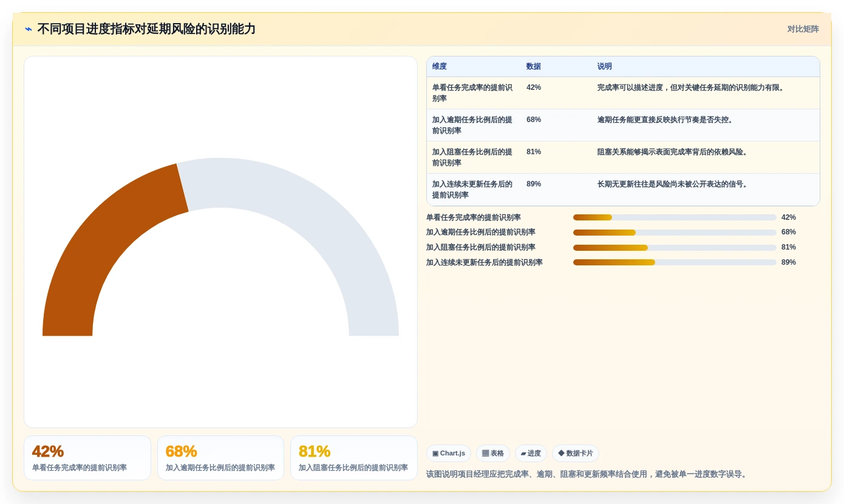Image resolution: width=844 pixels, height=504 pixels.
Task: Click the note 逾期任务能更直接反映执行节奏
Action: [667, 120]
